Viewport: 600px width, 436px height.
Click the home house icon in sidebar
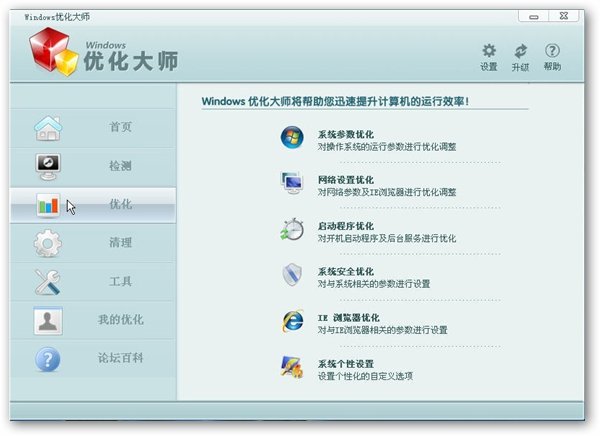point(48,128)
